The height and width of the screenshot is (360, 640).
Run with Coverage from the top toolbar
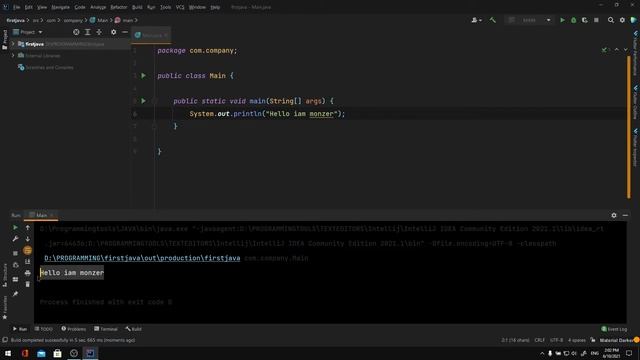[x=585, y=20]
